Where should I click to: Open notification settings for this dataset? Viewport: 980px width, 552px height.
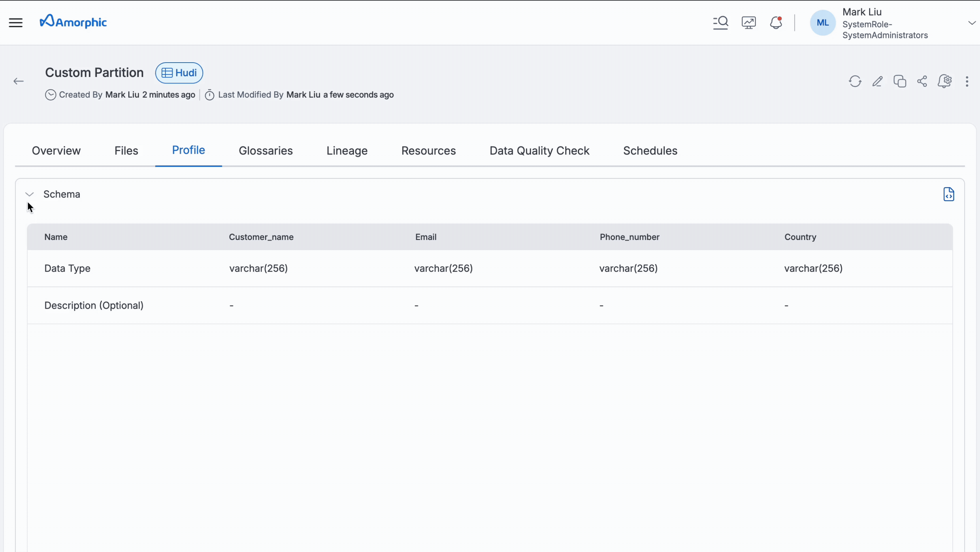pos(945,81)
